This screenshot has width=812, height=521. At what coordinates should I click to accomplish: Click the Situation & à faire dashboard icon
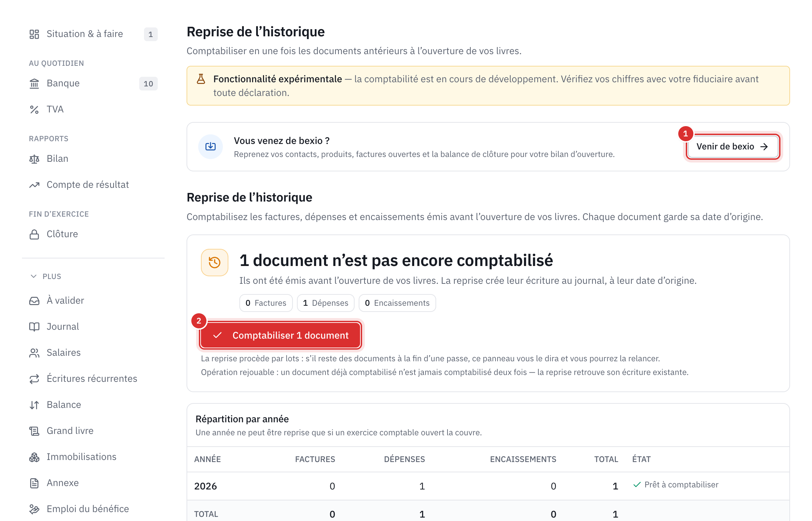pos(34,34)
